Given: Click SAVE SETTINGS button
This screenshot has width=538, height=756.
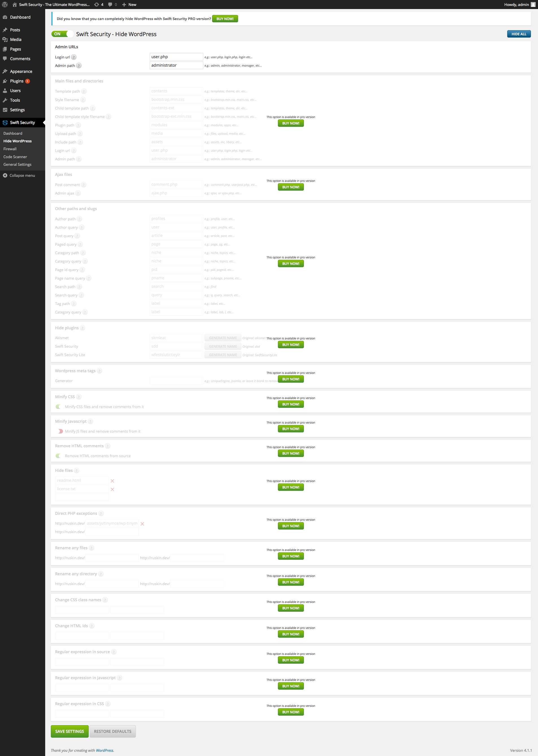Looking at the screenshot, I should coord(69,731).
